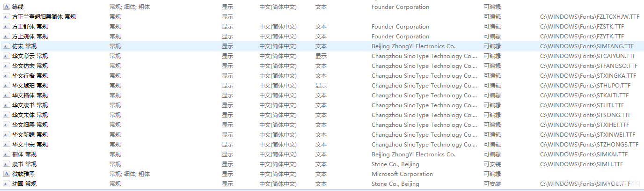Click the font icon beside 华文细黑
The image size is (644, 191).
[6, 125]
